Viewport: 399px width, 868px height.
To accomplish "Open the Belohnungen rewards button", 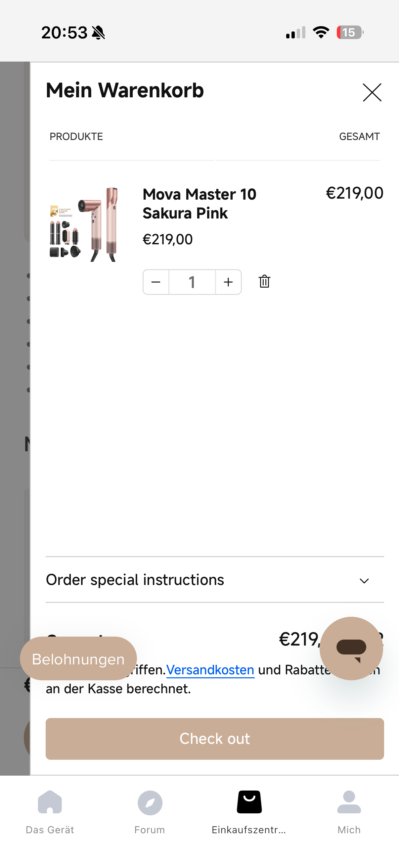I will (78, 659).
